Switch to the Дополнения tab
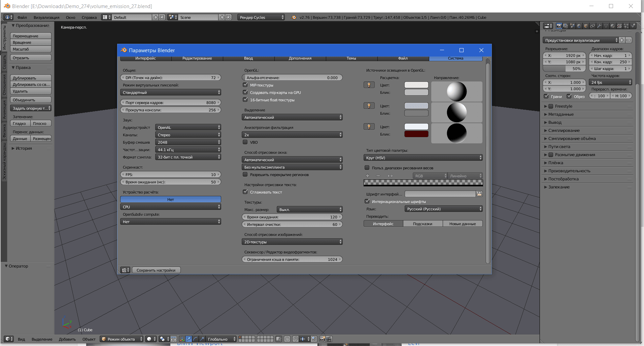This screenshot has height=346, width=644. [x=300, y=58]
